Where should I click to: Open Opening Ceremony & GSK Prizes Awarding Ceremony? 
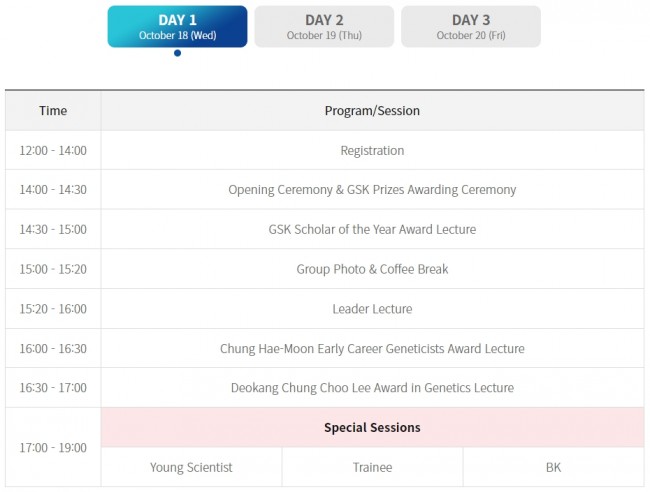pos(372,189)
